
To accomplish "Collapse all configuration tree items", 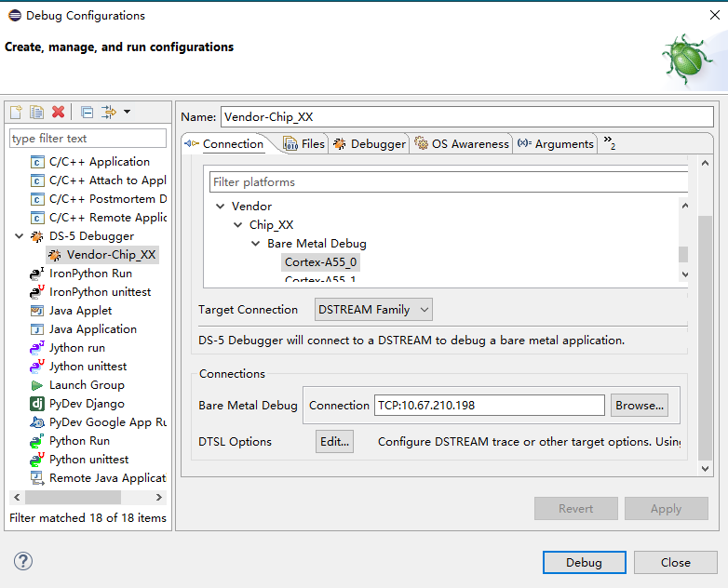I will (87, 113).
